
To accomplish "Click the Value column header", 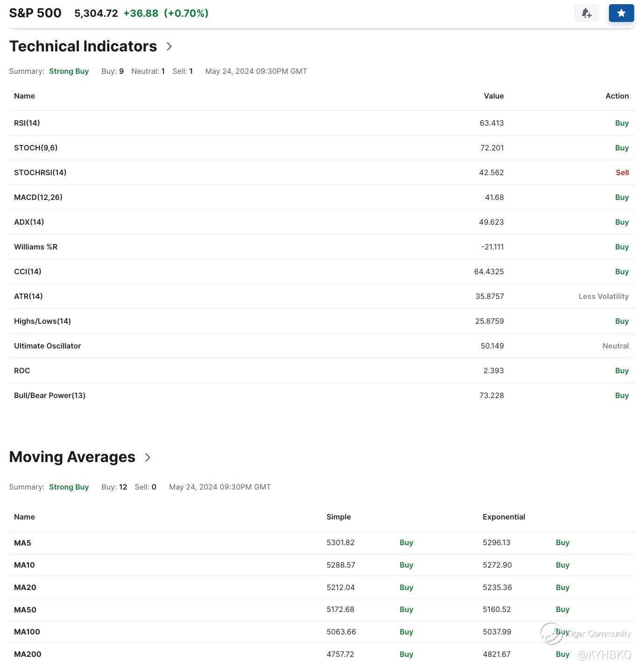I will click(494, 96).
